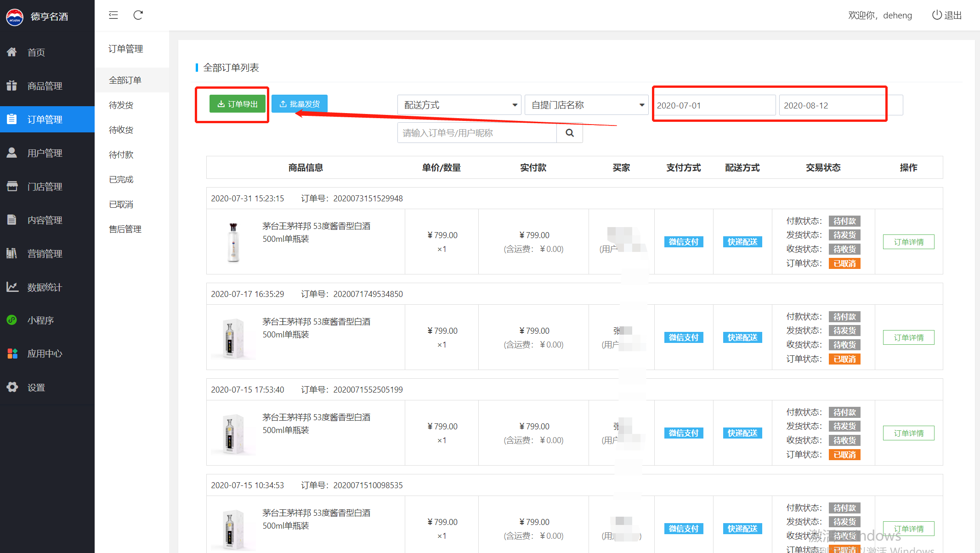Open 用户管理 in the sidebar
This screenshot has width=980, height=553.
pos(47,153)
